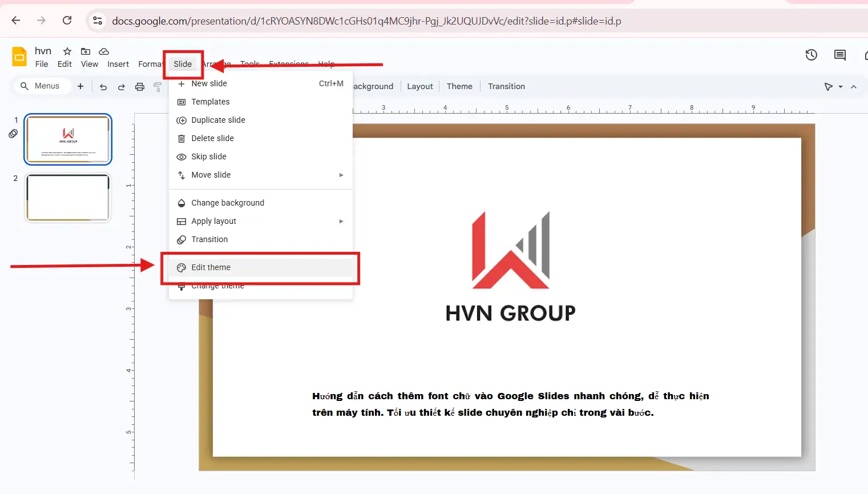Select slide 2 thumbnail
The height and width of the screenshot is (494, 868).
point(68,198)
